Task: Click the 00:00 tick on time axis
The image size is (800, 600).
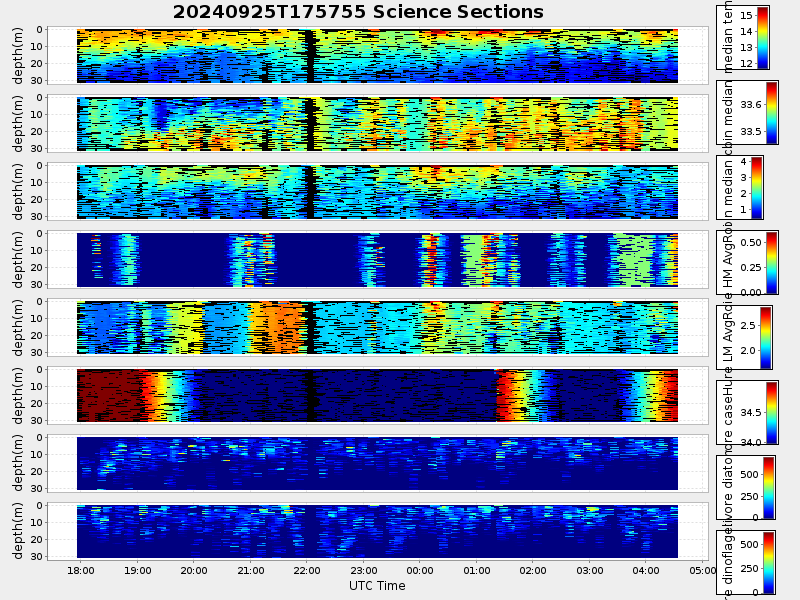Action: (420, 571)
